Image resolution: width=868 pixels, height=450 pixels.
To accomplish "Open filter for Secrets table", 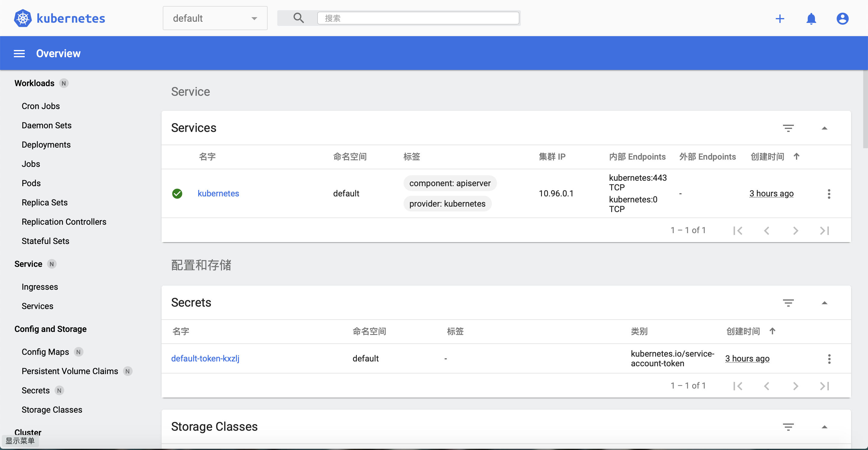I will point(788,303).
